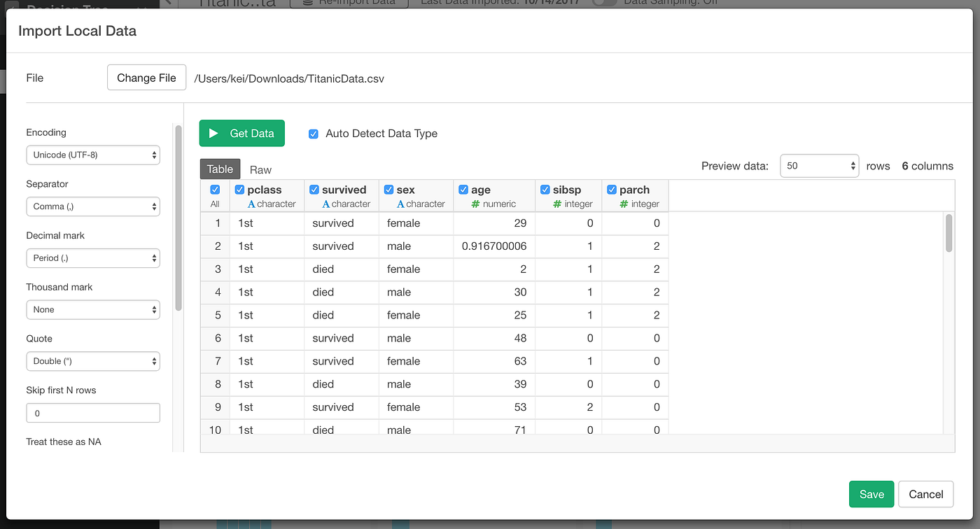Click the green play icon on Get Data
980x529 pixels.
pyautogui.click(x=213, y=133)
